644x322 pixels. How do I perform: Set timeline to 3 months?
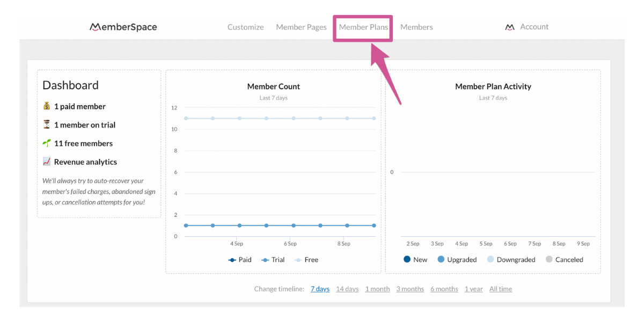point(410,289)
